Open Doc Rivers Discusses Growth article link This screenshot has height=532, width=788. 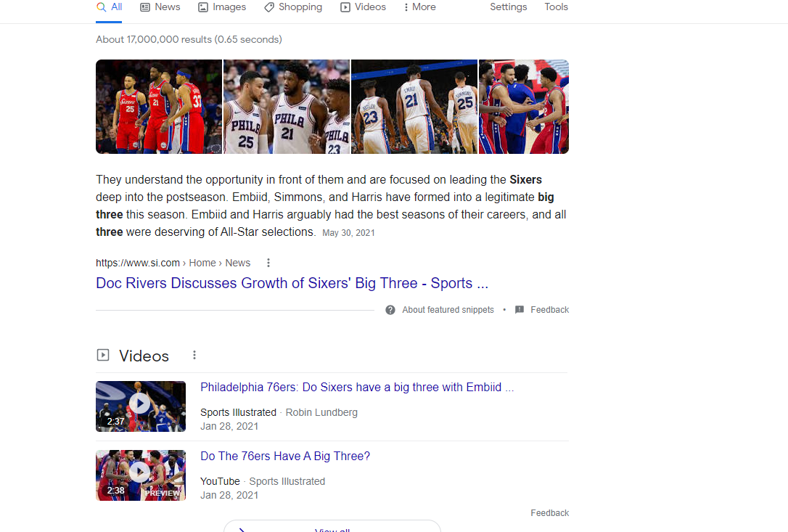[x=292, y=283]
